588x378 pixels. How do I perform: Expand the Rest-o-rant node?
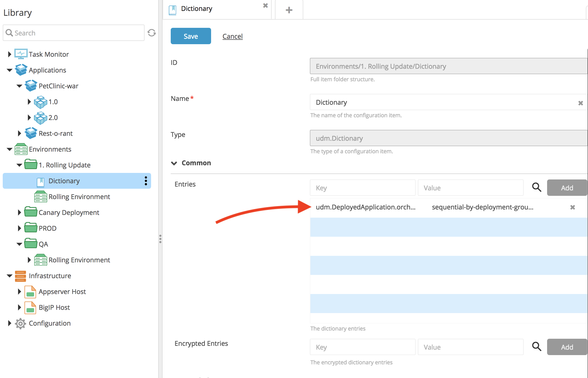click(19, 133)
